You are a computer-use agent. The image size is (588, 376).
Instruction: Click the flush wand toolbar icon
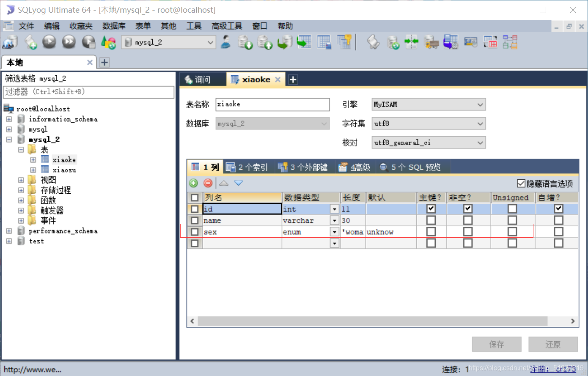pyautogui.click(x=373, y=42)
